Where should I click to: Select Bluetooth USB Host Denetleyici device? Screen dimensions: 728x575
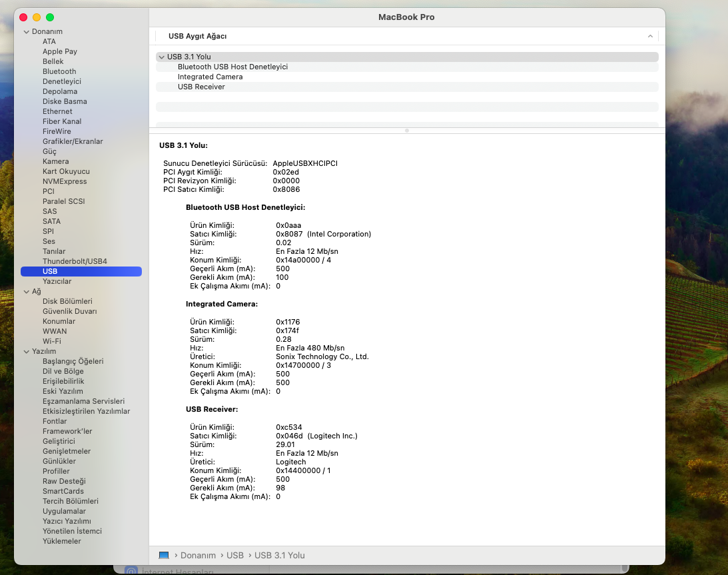pos(232,67)
